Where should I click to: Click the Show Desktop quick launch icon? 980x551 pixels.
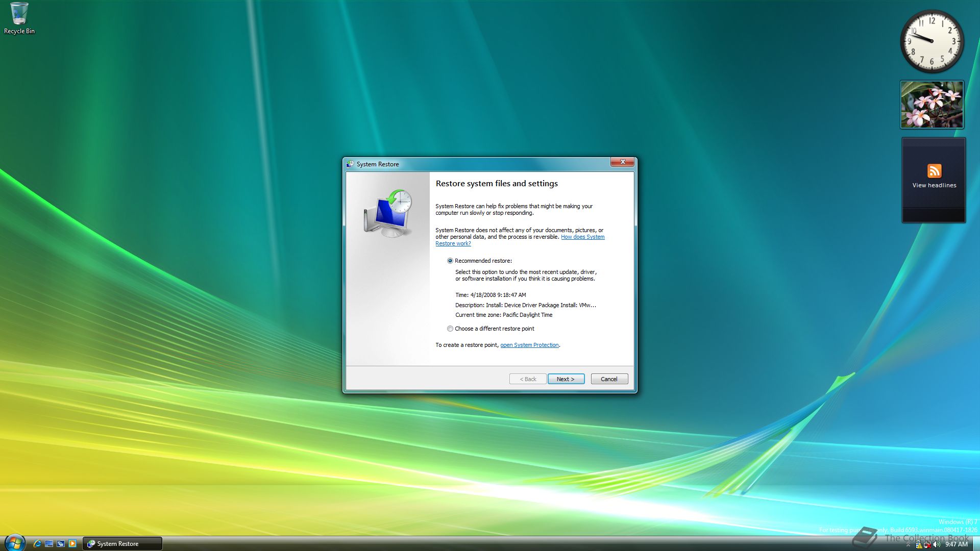[49, 544]
